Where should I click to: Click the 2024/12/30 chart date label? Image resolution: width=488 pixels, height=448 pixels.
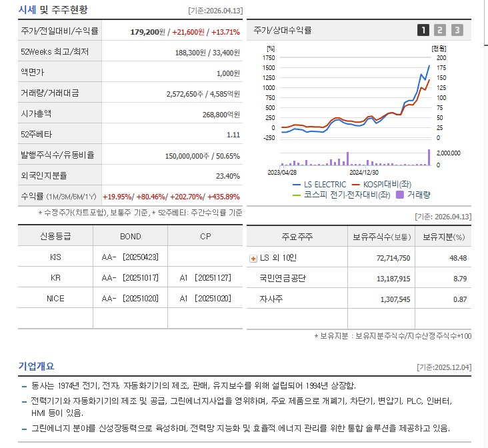pos(364,172)
